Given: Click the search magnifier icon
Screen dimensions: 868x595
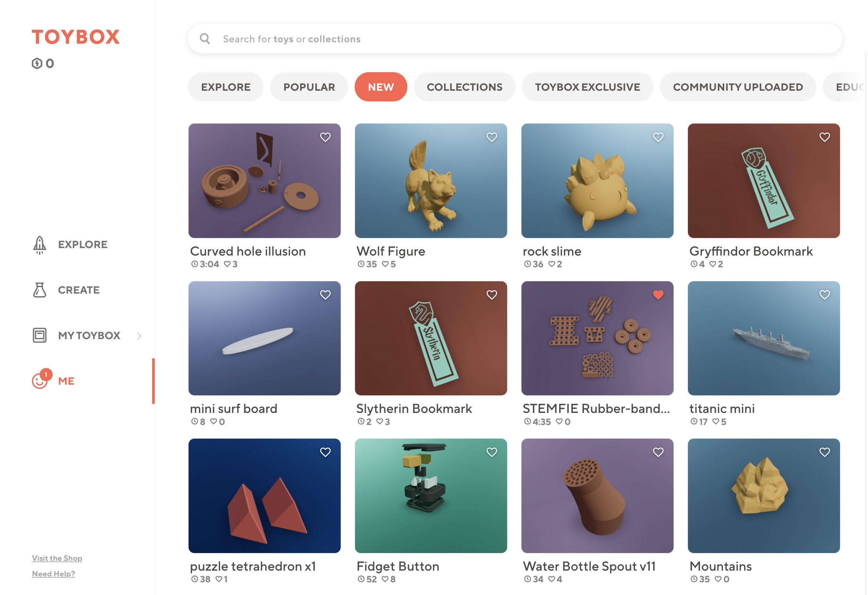Looking at the screenshot, I should (x=205, y=38).
